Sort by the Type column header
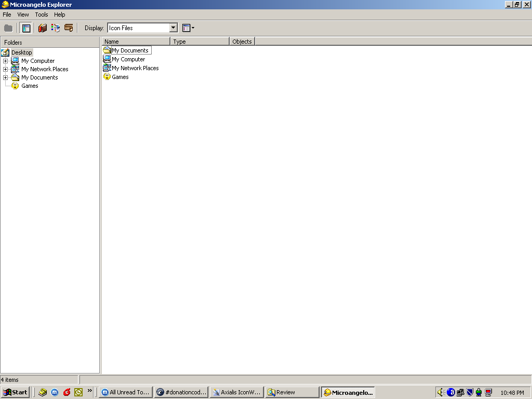Image resolution: width=532 pixels, height=399 pixels. [x=199, y=42]
